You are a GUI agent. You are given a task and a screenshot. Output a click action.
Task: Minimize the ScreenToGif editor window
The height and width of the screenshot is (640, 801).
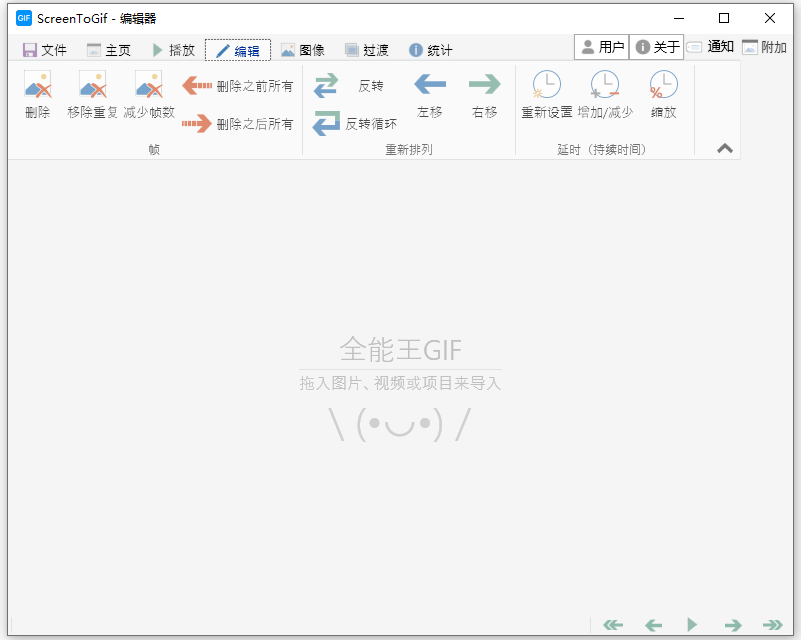point(679,18)
